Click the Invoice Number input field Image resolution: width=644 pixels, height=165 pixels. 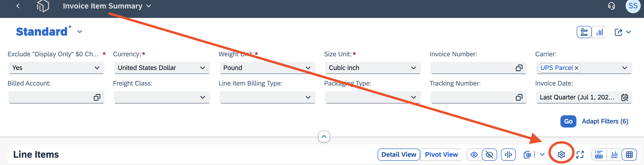[x=478, y=68]
